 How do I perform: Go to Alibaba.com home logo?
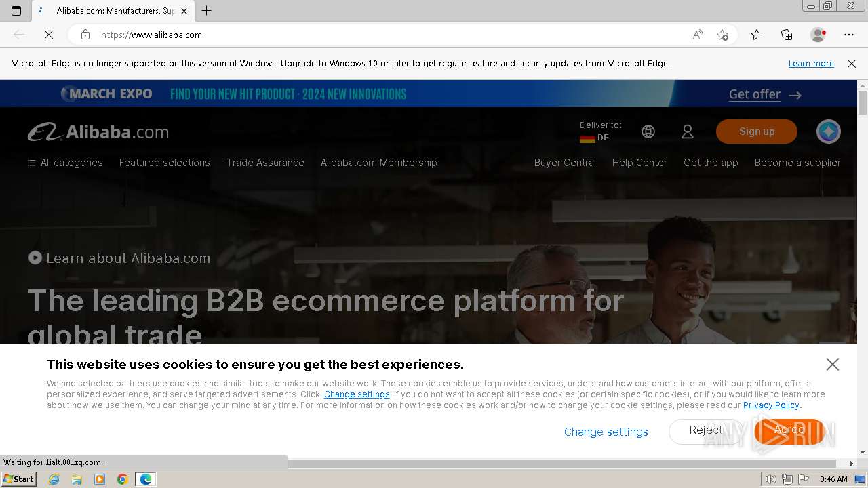(98, 131)
